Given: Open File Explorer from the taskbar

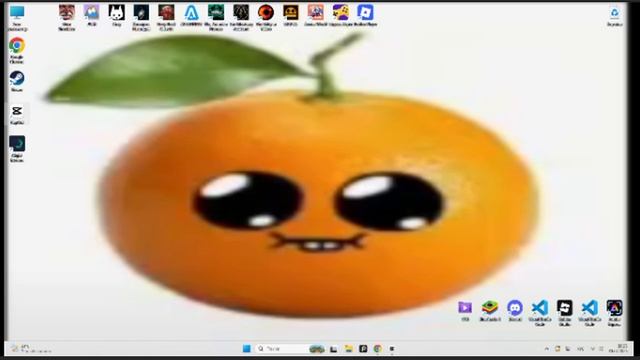Looking at the screenshot, I should pos(348,349).
